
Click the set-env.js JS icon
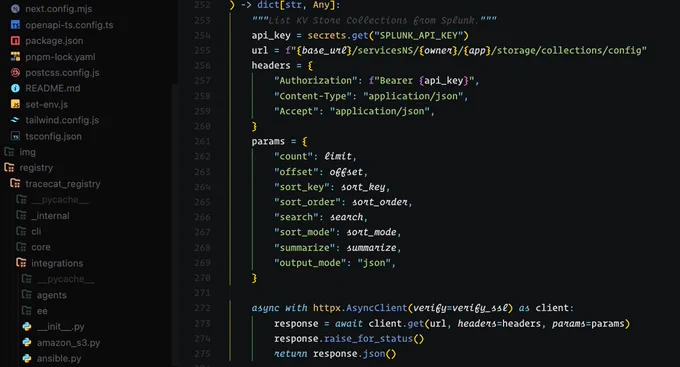pyautogui.click(x=15, y=104)
